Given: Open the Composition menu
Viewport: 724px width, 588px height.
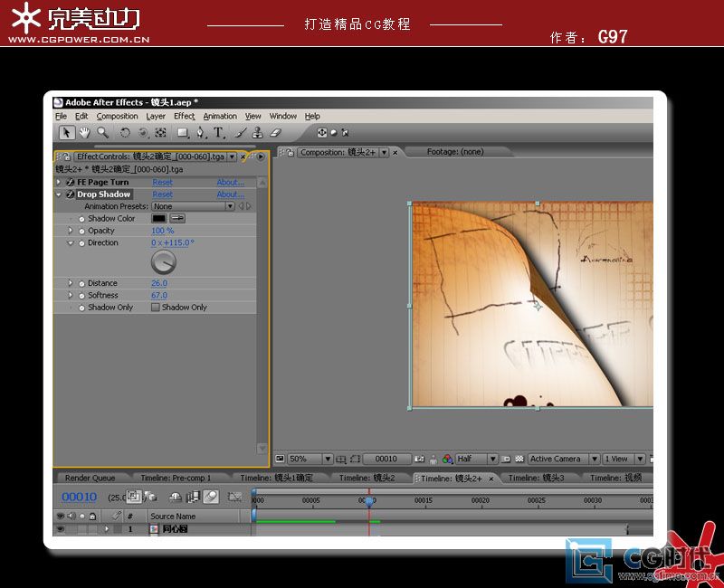Looking at the screenshot, I should [x=118, y=117].
